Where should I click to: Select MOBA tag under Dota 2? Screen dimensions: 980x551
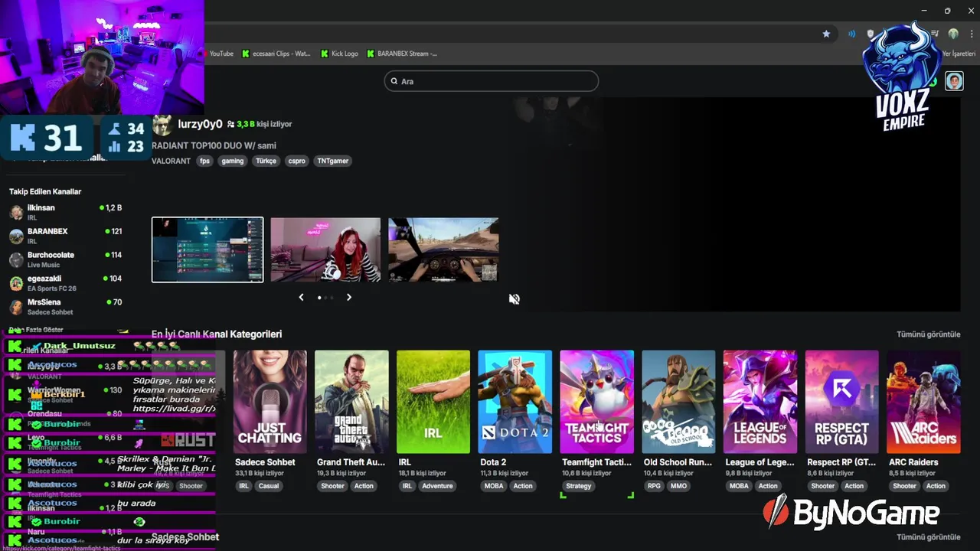(x=494, y=486)
